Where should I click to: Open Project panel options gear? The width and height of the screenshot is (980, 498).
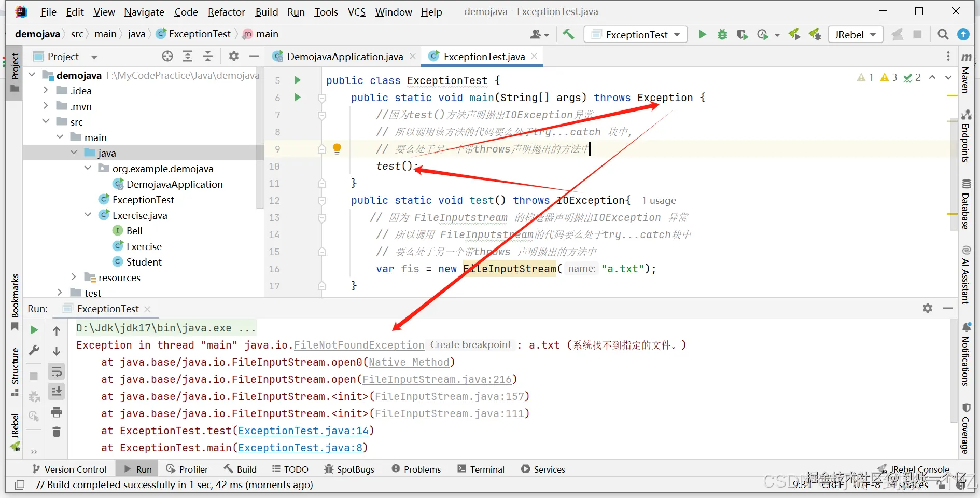[x=234, y=56]
